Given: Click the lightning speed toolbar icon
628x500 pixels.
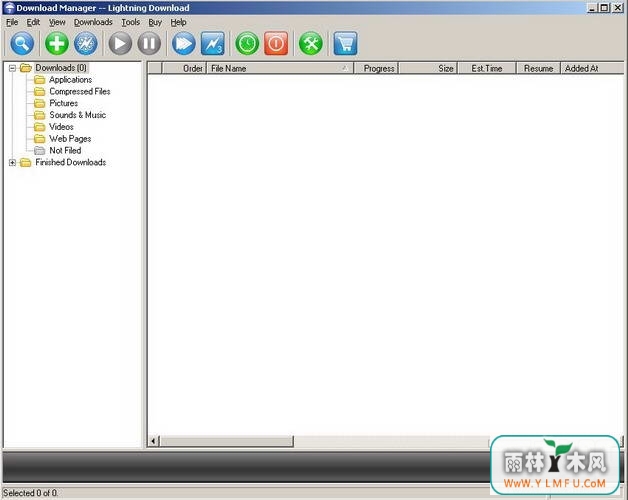Looking at the screenshot, I should pos(213,43).
